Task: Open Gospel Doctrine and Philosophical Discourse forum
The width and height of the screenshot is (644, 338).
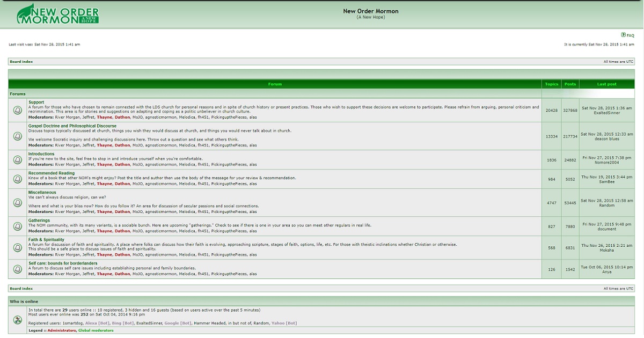Action: coord(72,126)
